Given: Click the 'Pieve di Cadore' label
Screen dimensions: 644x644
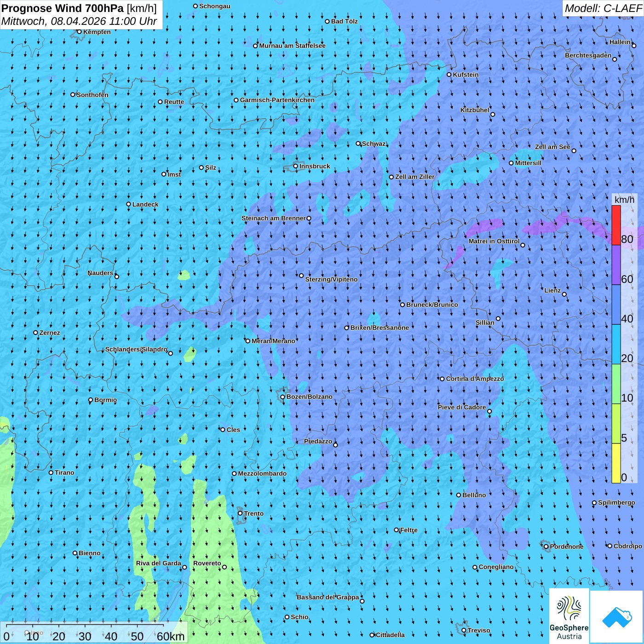Looking at the screenshot, I should [x=462, y=407].
